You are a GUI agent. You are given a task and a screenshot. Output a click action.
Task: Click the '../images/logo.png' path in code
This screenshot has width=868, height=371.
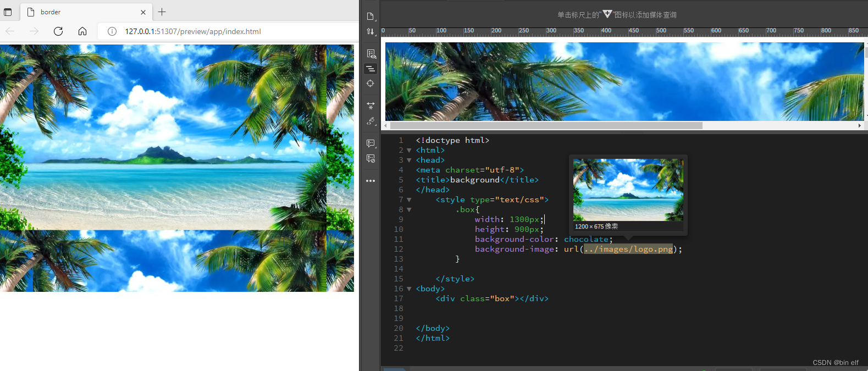[x=628, y=249]
